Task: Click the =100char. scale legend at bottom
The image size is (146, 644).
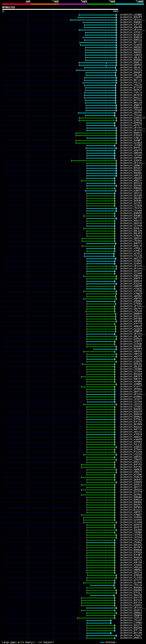Action: [x=109, y=642]
